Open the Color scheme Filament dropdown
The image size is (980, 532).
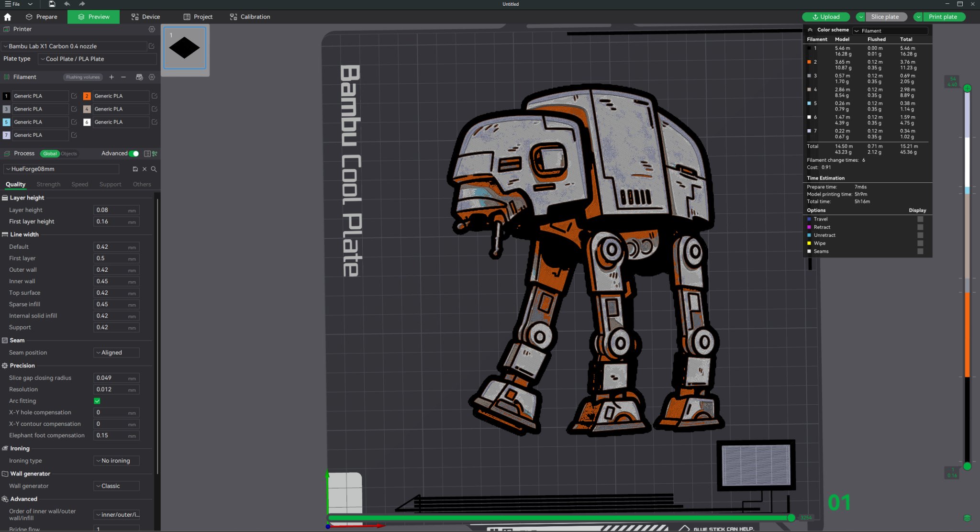(x=890, y=31)
